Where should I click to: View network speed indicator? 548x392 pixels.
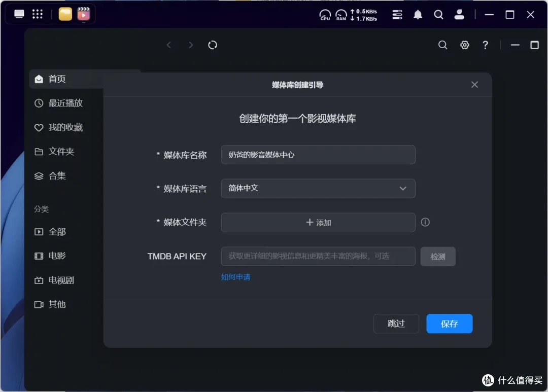pyautogui.click(x=363, y=15)
